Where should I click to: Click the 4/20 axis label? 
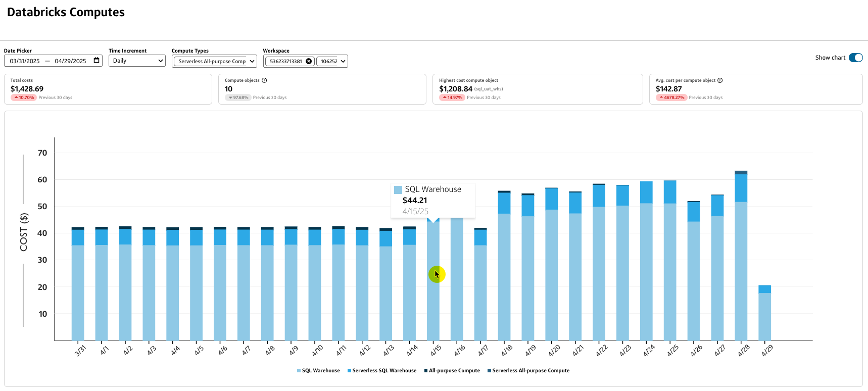pos(554,350)
